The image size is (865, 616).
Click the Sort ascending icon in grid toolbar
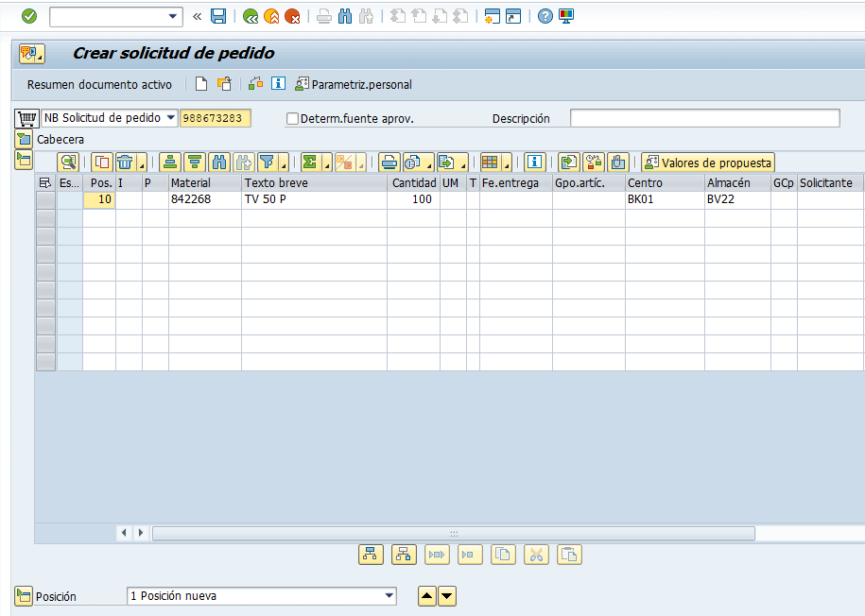click(x=169, y=162)
